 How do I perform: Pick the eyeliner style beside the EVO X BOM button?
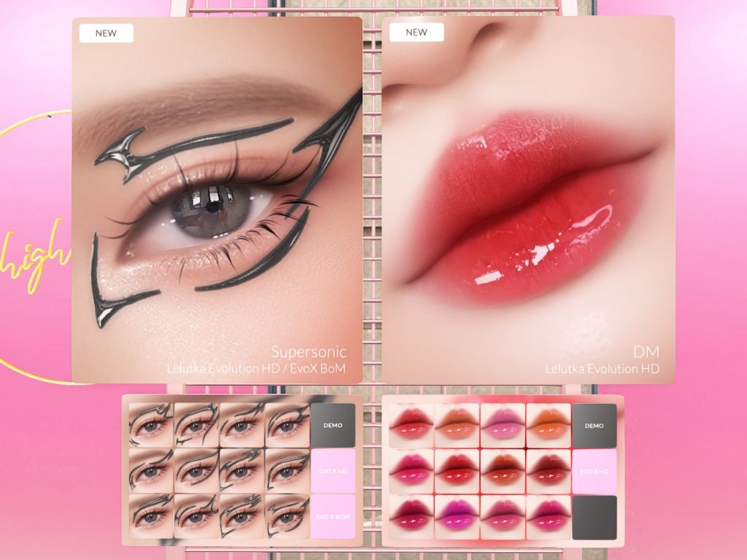coord(287,517)
